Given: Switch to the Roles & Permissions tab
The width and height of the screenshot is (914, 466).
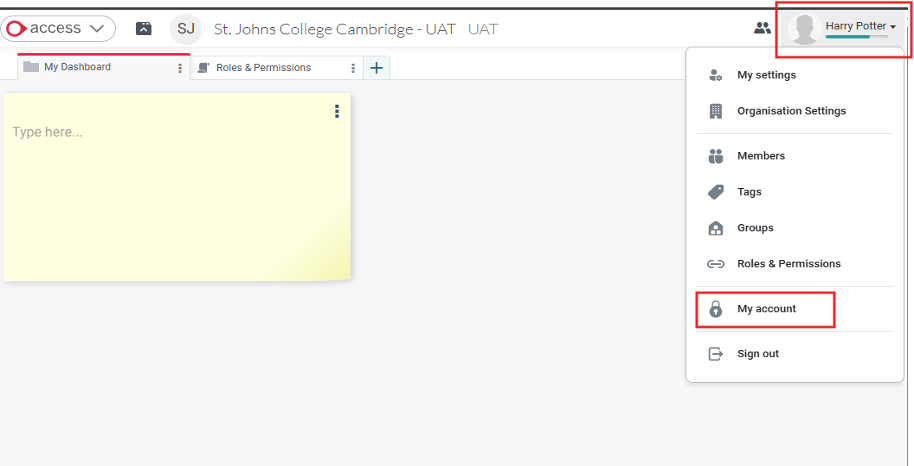Looking at the screenshot, I should click(263, 68).
